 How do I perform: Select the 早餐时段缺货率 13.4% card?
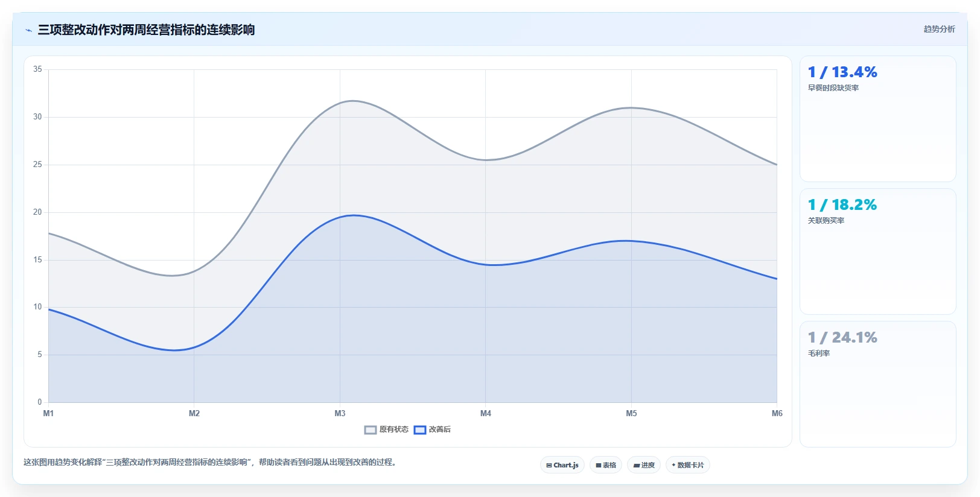coord(878,119)
